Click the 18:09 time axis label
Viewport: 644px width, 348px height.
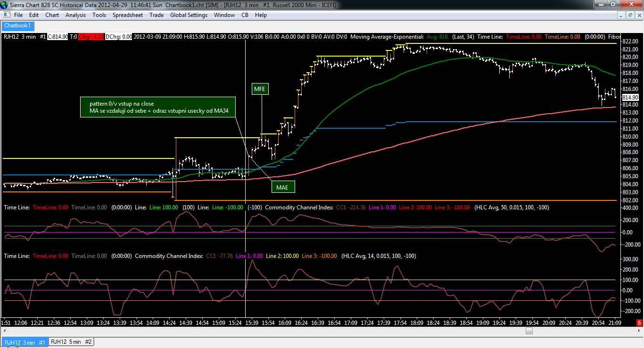[x=417, y=323]
